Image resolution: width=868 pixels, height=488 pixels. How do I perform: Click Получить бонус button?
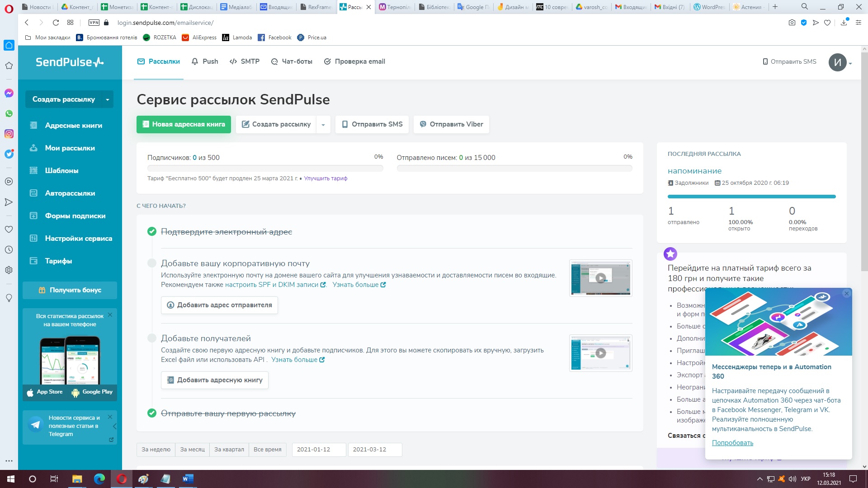(x=70, y=290)
